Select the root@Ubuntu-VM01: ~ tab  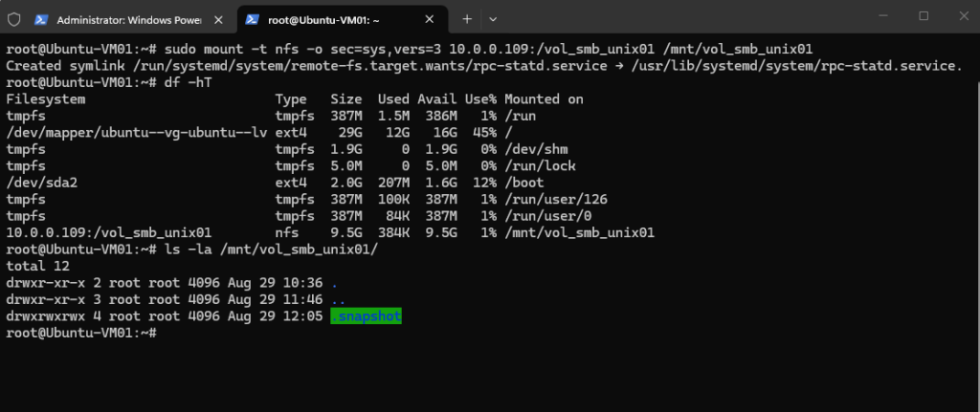(342, 19)
